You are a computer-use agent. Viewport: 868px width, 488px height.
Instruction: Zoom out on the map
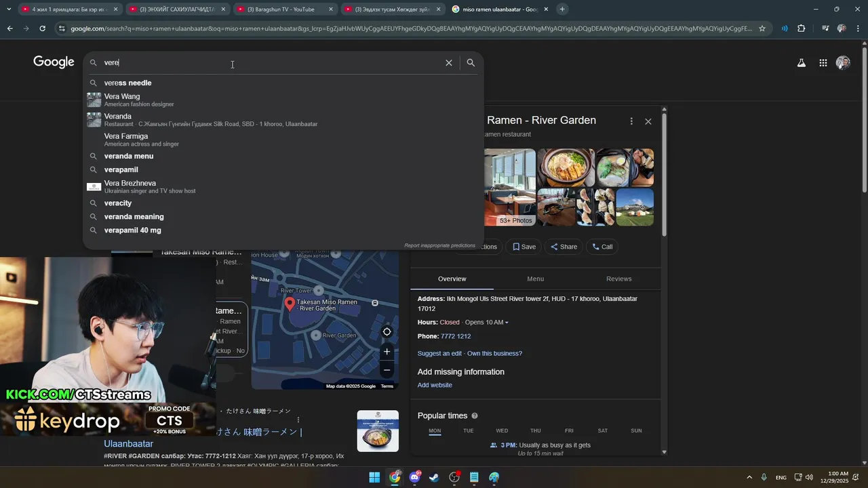click(x=387, y=370)
